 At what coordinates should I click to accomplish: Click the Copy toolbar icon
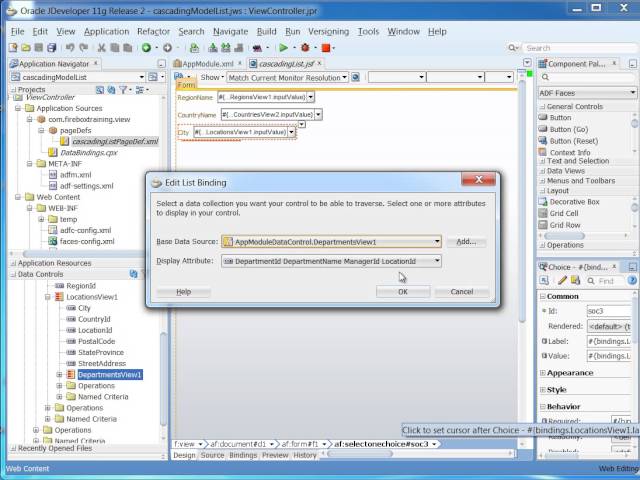pyautogui.click(x=115, y=48)
